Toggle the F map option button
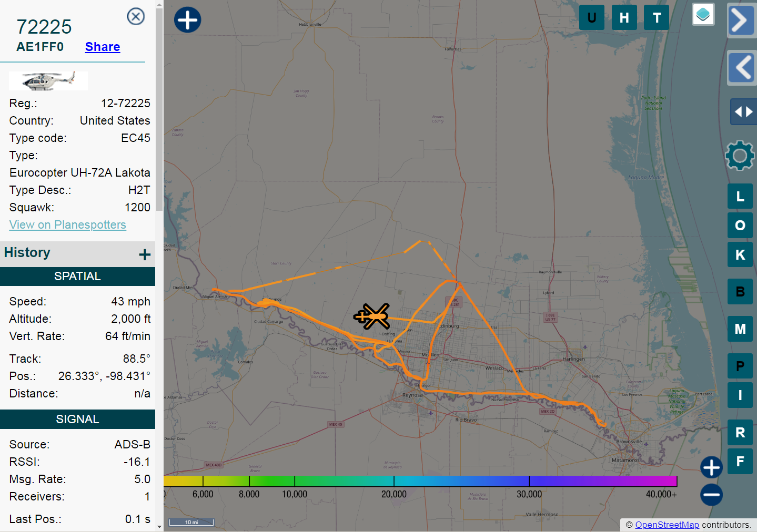757x532 pixels. pyautogui.click(x=740, y=462)
